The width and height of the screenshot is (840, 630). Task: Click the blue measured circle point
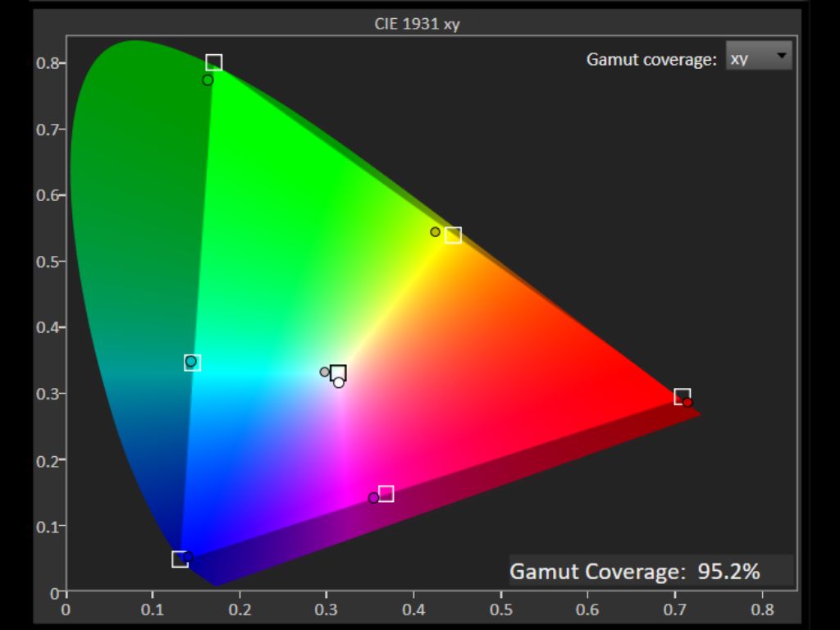(x=188, y=557)
